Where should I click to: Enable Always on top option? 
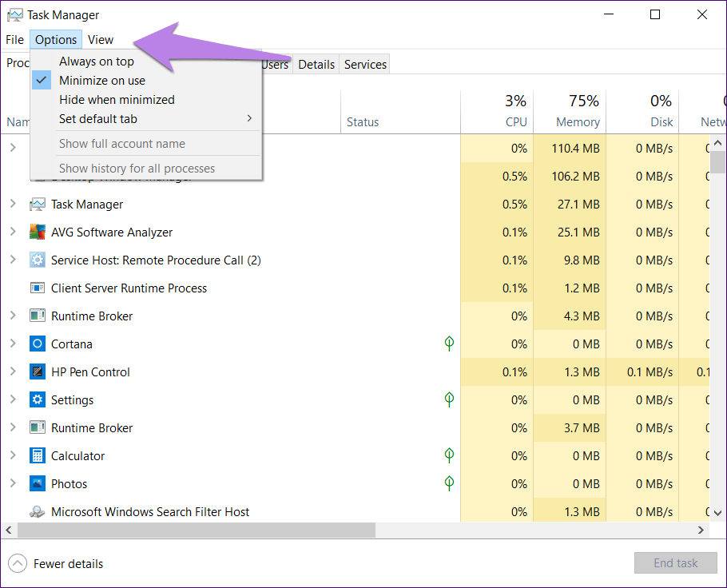pos(146,62)
